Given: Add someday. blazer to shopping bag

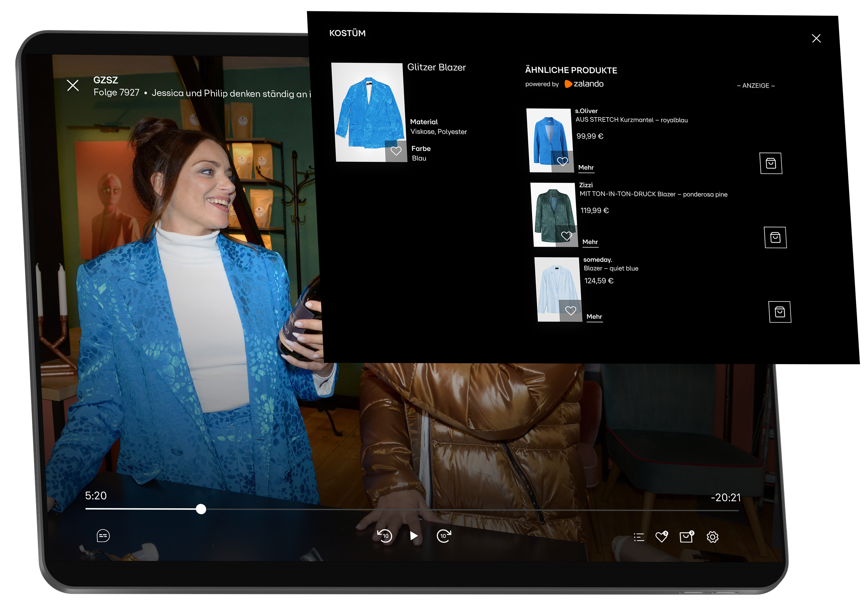Looking at the screenshot, I should (779, 312).
